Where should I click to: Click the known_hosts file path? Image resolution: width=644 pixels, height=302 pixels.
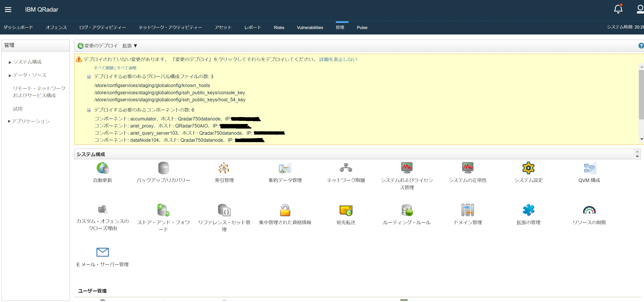[152, 85]
